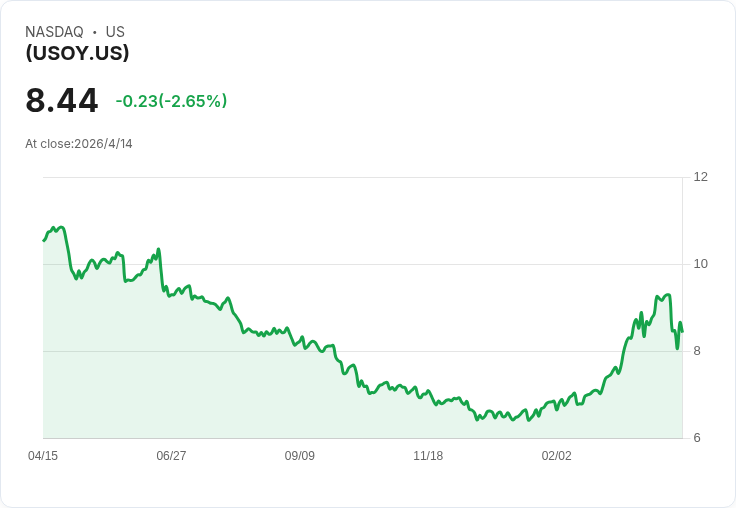Click the chart line directly above the 02/02 label
Image resolution: width=736 pixels, height=508 pixels.
557,408
